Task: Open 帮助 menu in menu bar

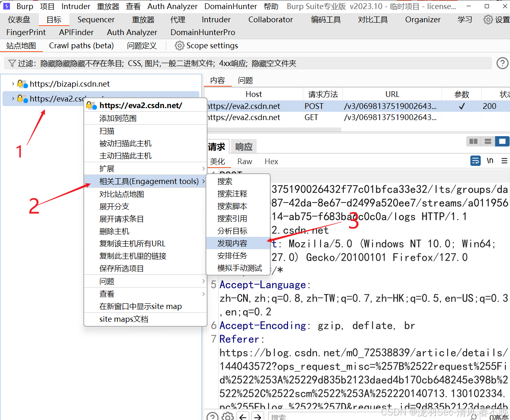Action: [271, 6]
